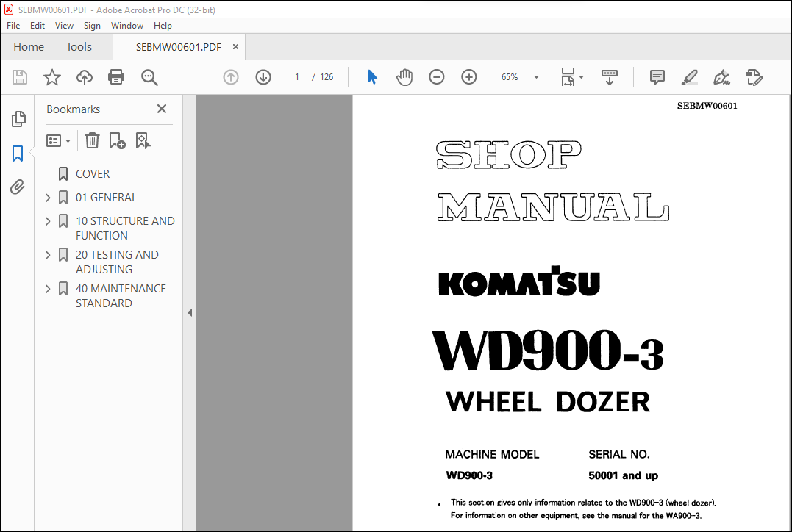
Task: Open the Sign menu
Action: click(92, 26)
